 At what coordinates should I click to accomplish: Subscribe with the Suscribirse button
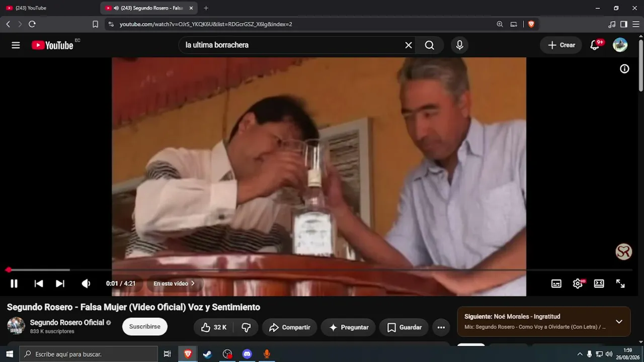145,327
